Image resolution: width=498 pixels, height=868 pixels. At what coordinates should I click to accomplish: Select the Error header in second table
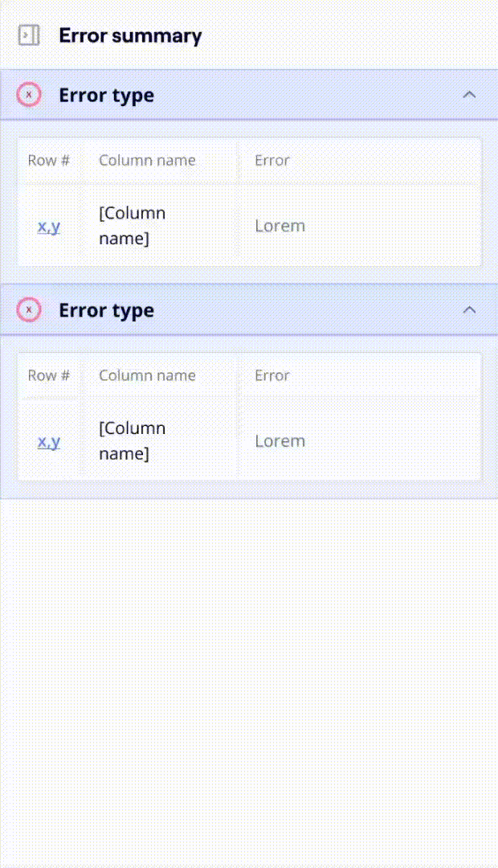coord(272,375)
